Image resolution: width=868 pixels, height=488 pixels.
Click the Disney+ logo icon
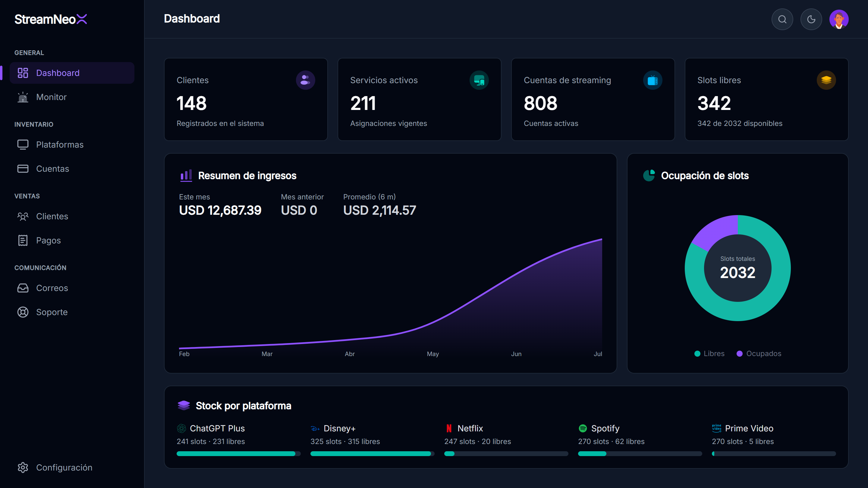click(x=315, y=428)
